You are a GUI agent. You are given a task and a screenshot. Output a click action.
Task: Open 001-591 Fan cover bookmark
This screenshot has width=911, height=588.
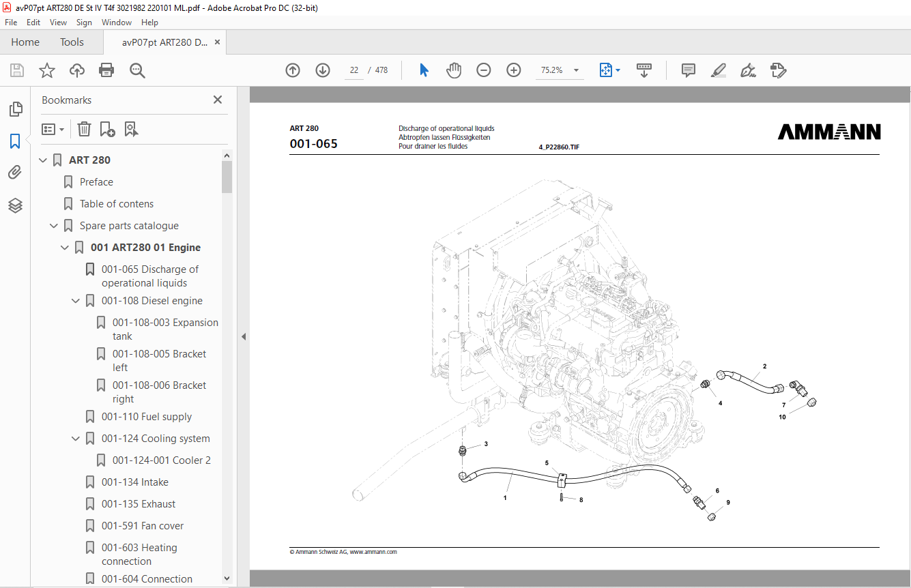[x=143, y=526]
